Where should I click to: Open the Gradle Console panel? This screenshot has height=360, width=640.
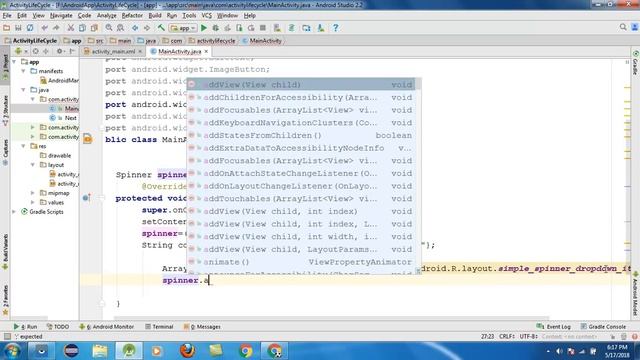pos(603,327)
